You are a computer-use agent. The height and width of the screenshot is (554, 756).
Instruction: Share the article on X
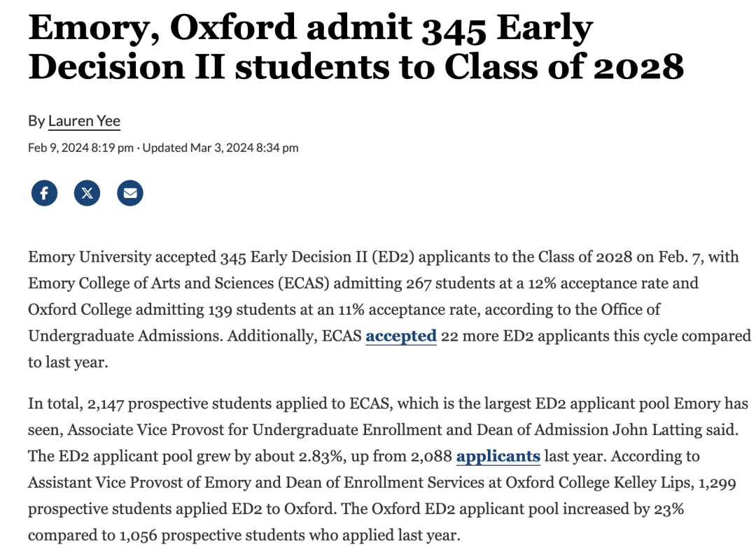[87, 193]
